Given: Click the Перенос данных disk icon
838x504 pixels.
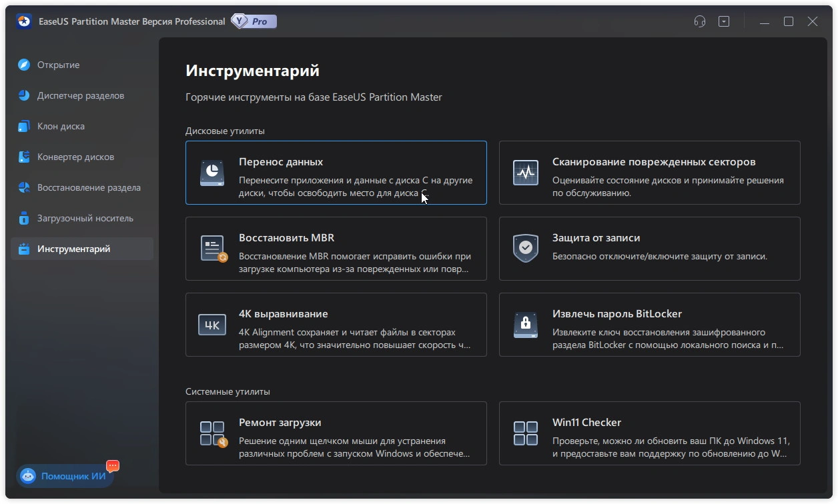Looking at the screenshot, I should tap(212, 173).
